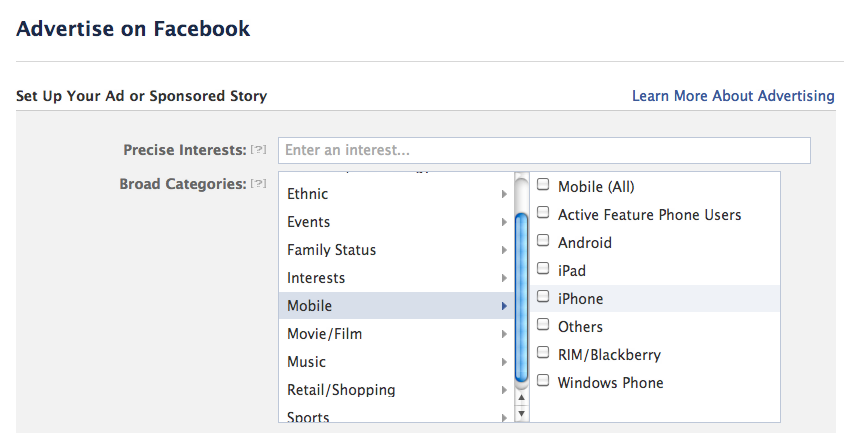This screenshot has height=444, width=848.
Task: Toggle the RIM/Blackberry checkbox
Action: pyautogui.click(x=543, y=353)
